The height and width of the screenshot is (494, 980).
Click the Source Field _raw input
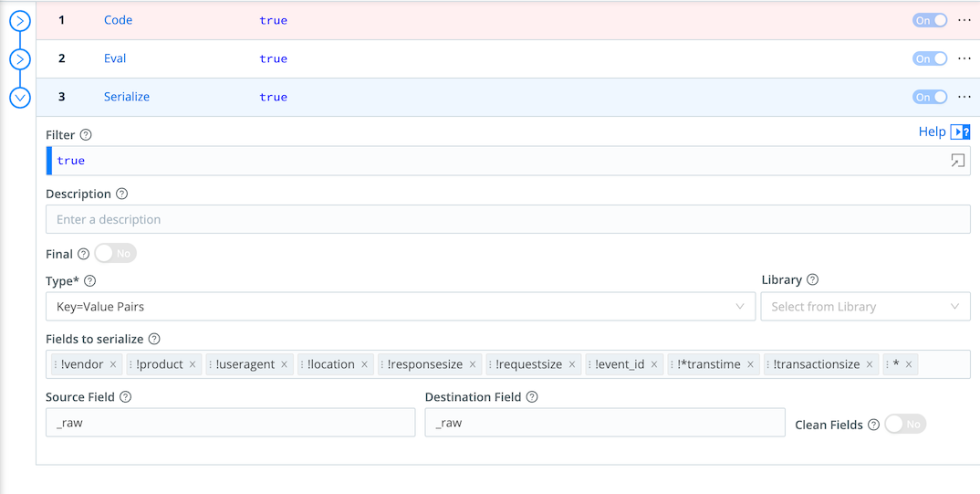231,423
